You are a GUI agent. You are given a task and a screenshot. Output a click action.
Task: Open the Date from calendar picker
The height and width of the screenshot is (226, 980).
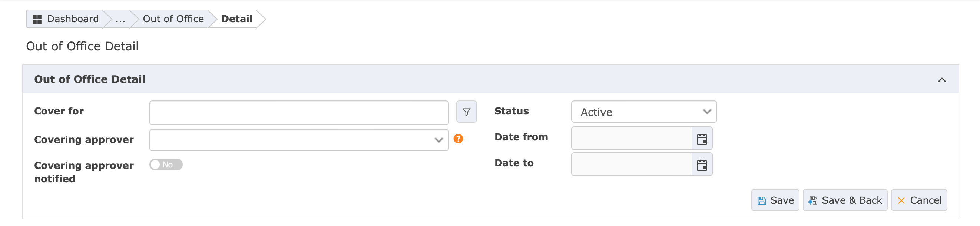click(x=702, y=139)
